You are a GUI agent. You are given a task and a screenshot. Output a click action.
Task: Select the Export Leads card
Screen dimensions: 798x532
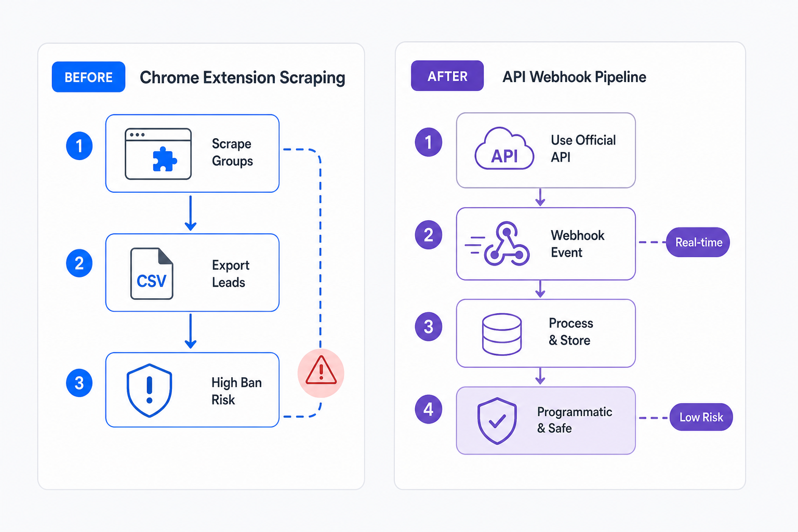tap(192, 273)
